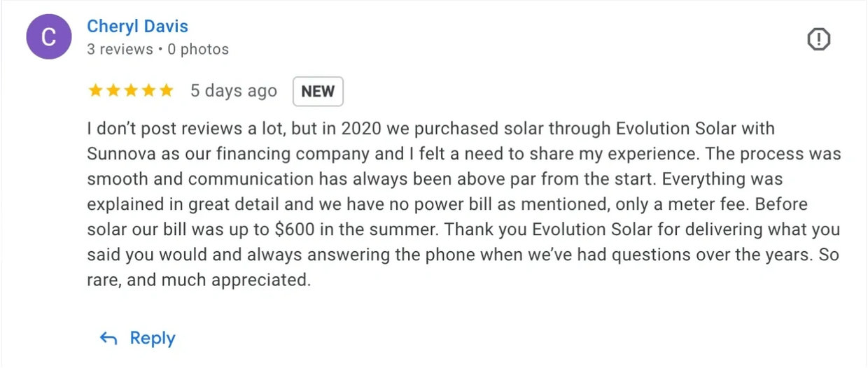The image size is (868, 368).
Task: Click the NEW badge
Action: coord(318,91)
